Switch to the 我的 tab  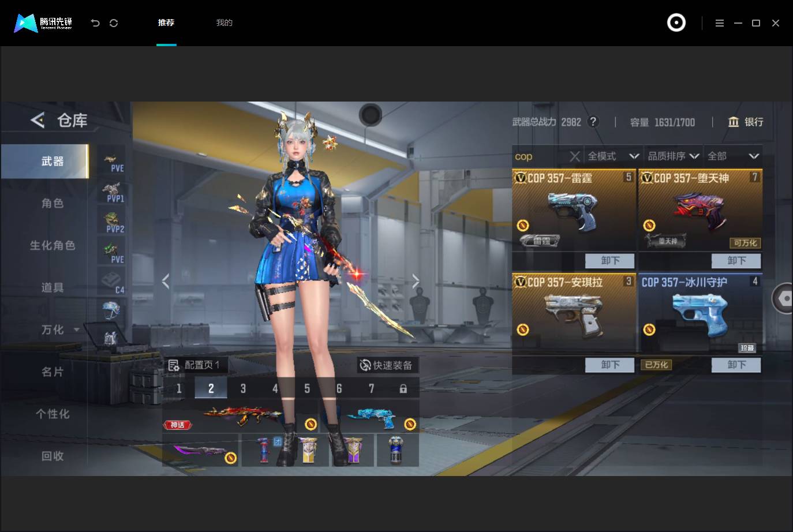click(x=224, y=23)
